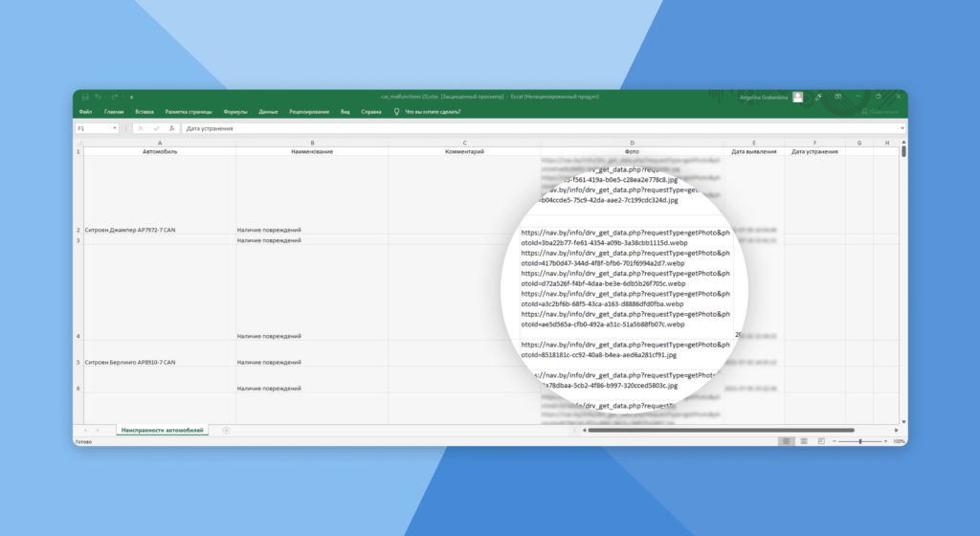This screenshot has height=536, width=980.
Task: Switch to Normal view in status bar
Action: coord(786,441)
